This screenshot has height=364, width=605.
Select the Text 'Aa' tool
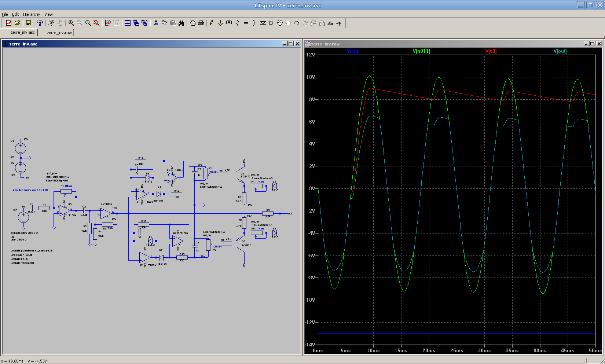click(x=330, y=23)
